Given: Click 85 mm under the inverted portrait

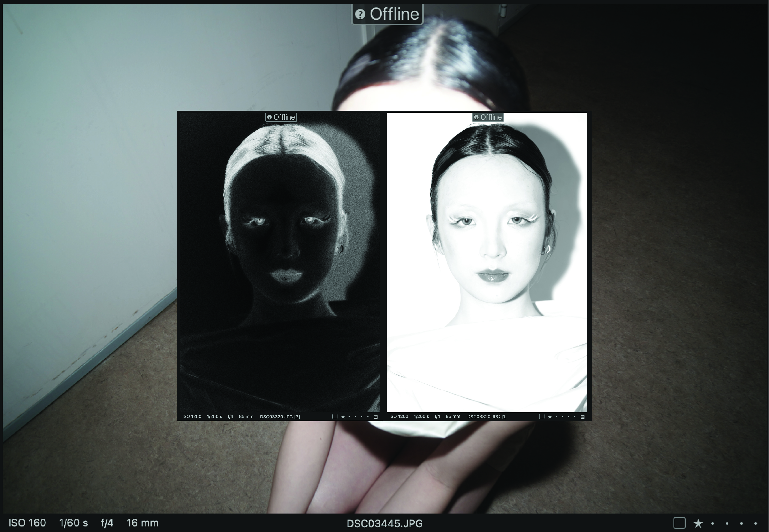Looking at the screenshot, I should [x=246, y=417].
